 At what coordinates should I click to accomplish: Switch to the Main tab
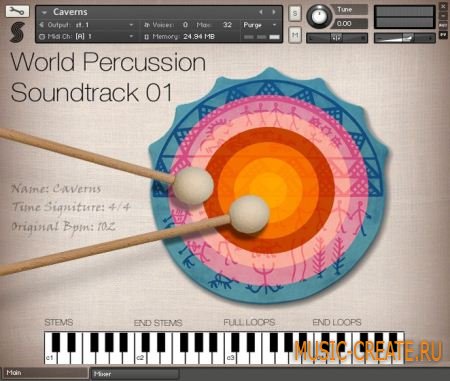45,373
